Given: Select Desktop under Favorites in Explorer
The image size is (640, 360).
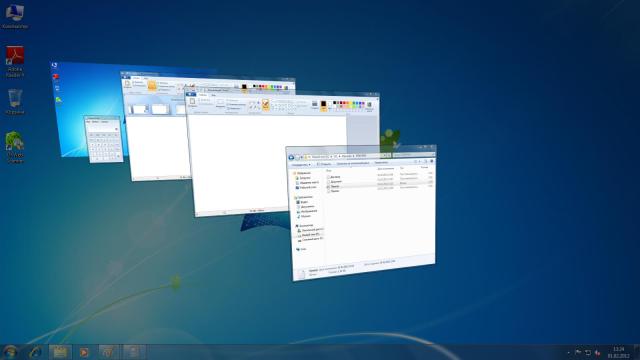Looking at the screenshot, I should pos(307,187).
